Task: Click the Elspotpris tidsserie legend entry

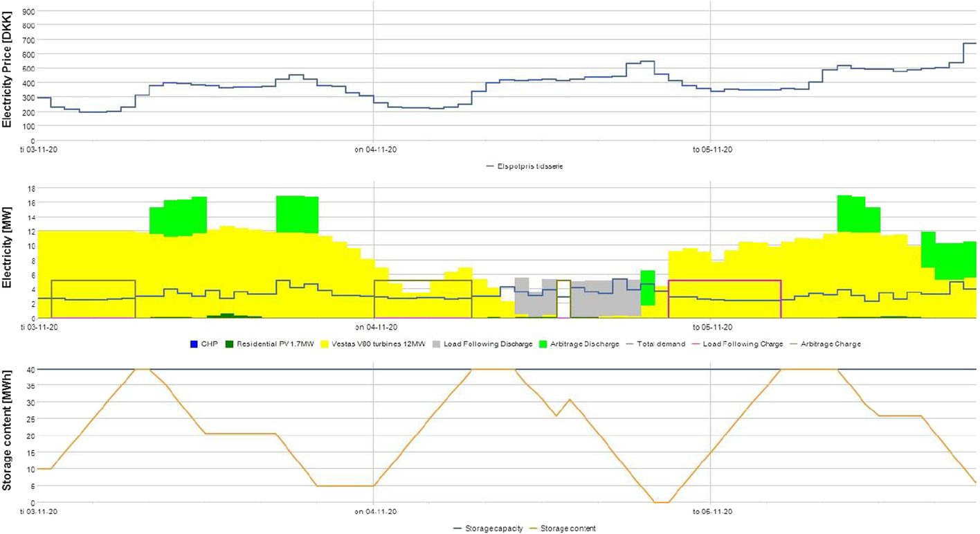Action: (x=524, y=166)
